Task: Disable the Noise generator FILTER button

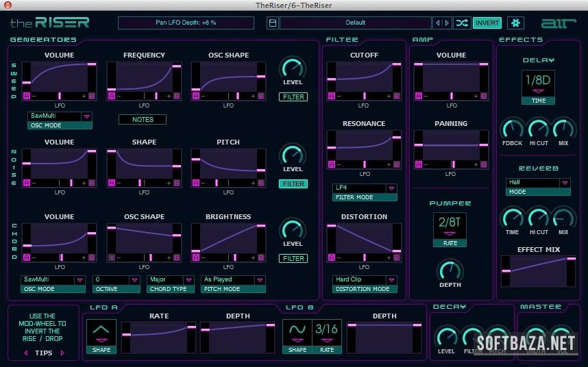Action: click(x=293, y=183)
